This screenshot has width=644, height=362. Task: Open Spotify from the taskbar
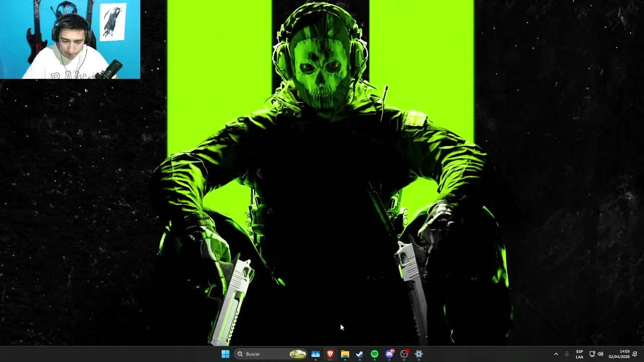point(374,354)
